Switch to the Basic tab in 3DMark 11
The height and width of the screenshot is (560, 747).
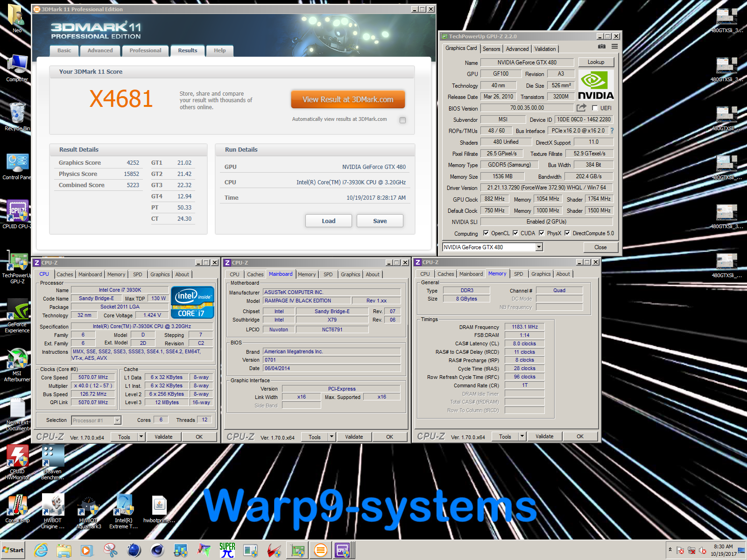pyautogui.click(x=64, y=50)
